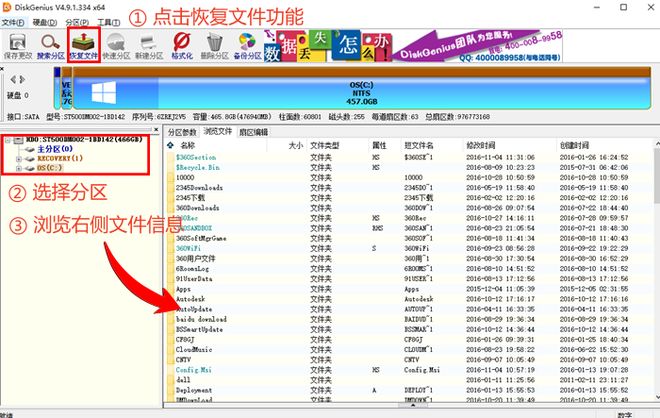Click the HD0 hard disk icon in tree
The height and width of the screenshot is (418, 660).
(19, 139)
